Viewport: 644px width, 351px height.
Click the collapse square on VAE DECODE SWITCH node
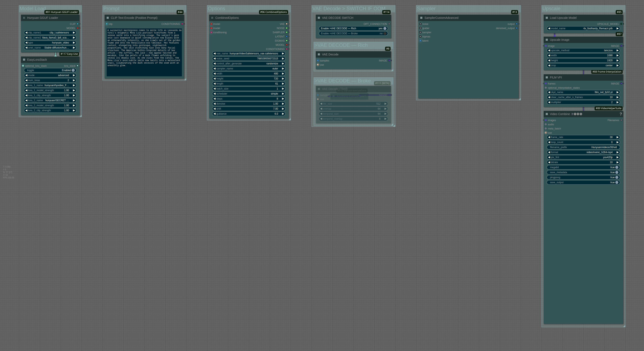click(x=319, y=18)
